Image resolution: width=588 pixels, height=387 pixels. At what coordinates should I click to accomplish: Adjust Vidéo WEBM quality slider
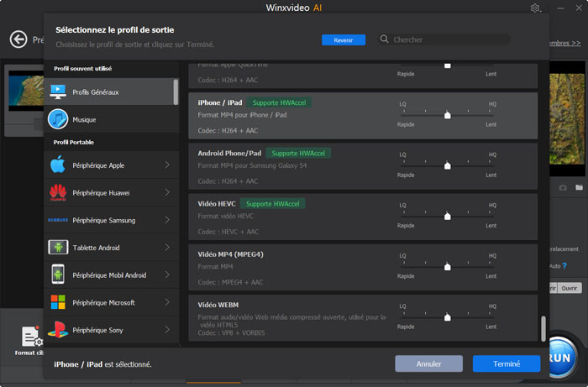tap(447, 317)
